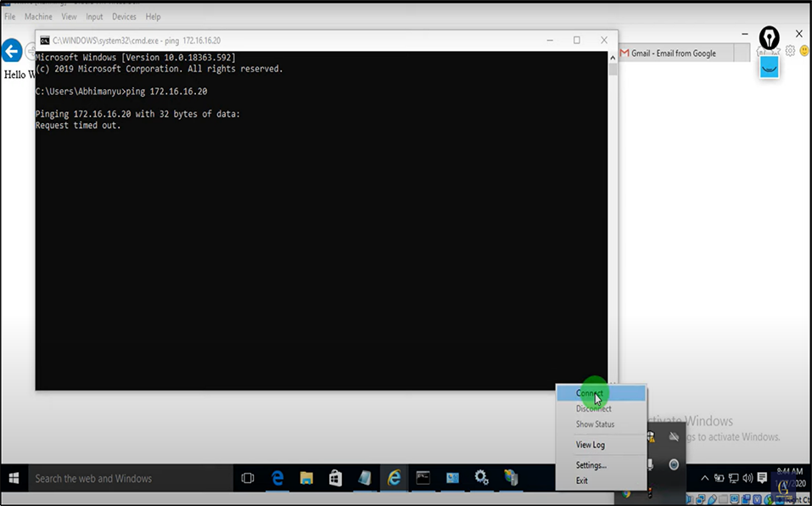Screen dimensions: 812x506
Task: Switch to Command Prompt taskbar icon
Action: tap(423, 478)
